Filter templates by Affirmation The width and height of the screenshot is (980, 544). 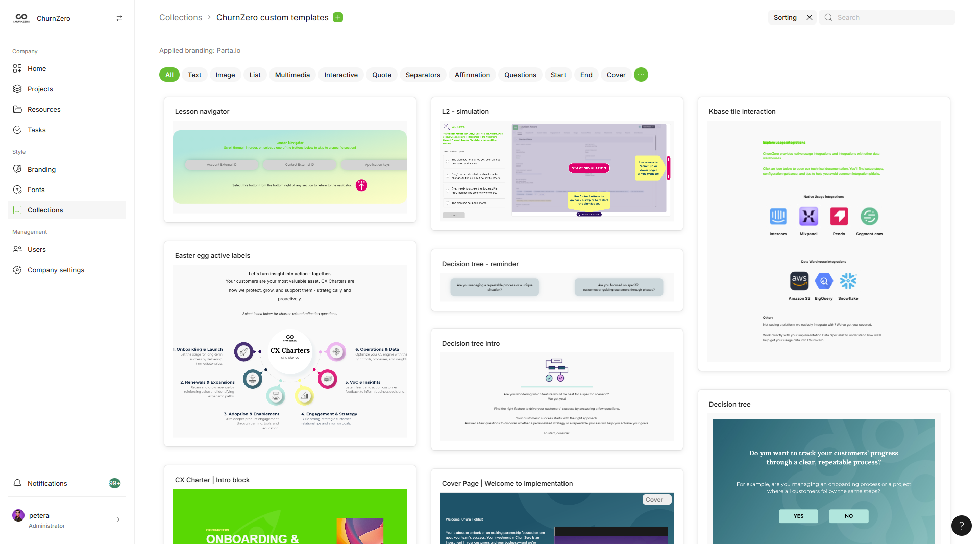coord(473,75)
